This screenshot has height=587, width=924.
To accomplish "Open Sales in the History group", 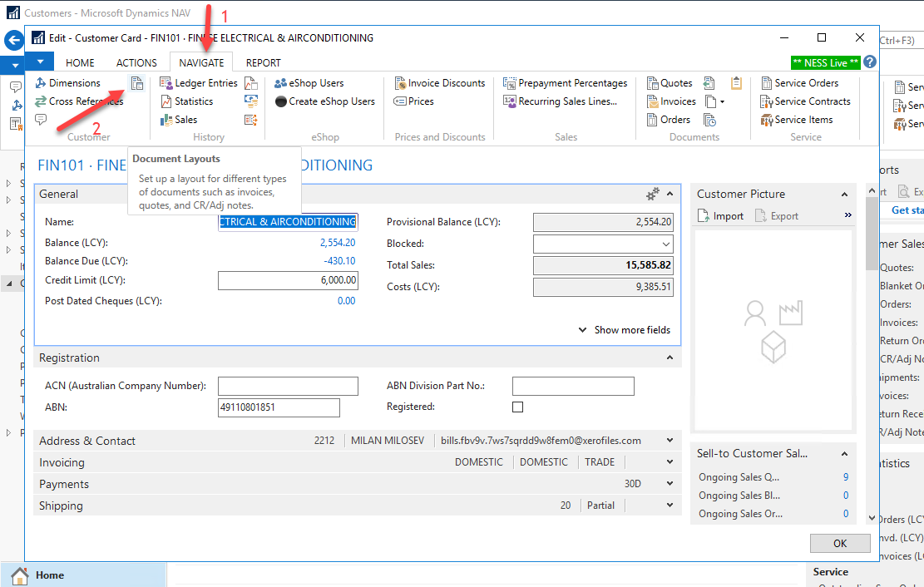I will [179, 120].
